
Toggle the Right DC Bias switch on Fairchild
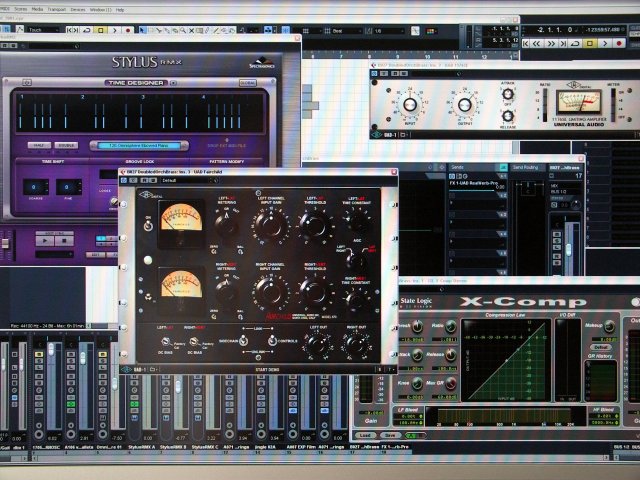coord(194,341)
